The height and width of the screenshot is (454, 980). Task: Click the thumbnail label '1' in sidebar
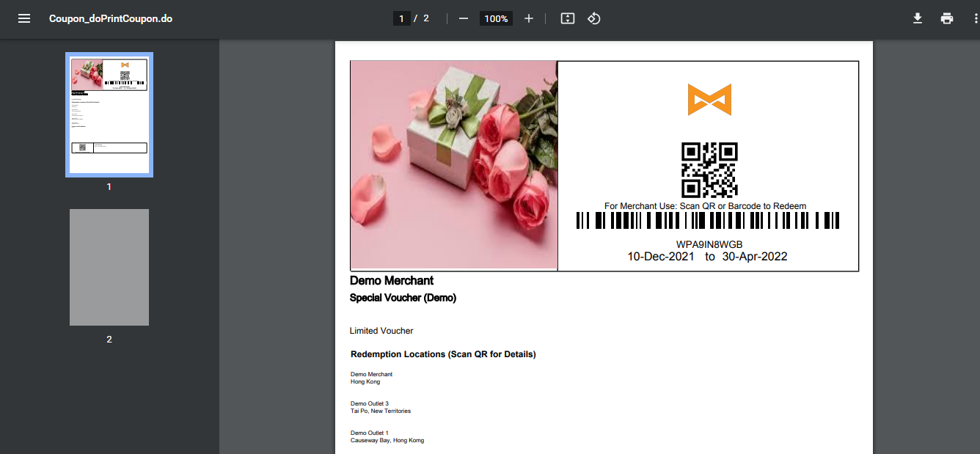tap(109, 187)
